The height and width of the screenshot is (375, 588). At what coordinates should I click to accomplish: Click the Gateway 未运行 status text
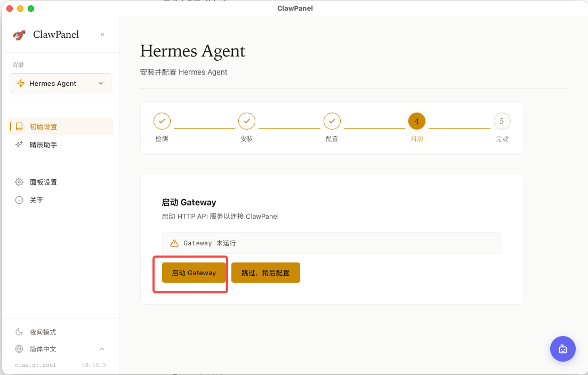[x=210, y=243]
